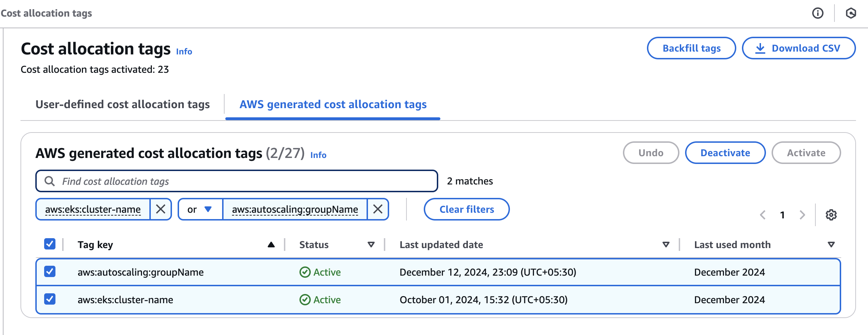Uncheck the aws:autoscaling:groupName row checkbox
This screenshot has width=868, height=335.
[50, 271]
